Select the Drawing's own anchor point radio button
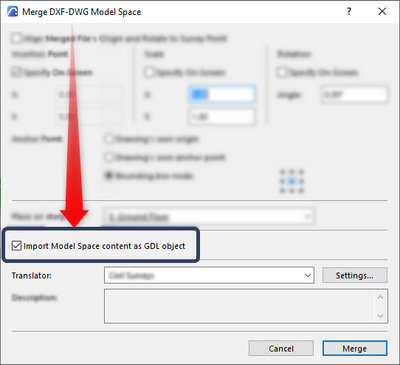400x365 pixels. click(x=109, y=157)
